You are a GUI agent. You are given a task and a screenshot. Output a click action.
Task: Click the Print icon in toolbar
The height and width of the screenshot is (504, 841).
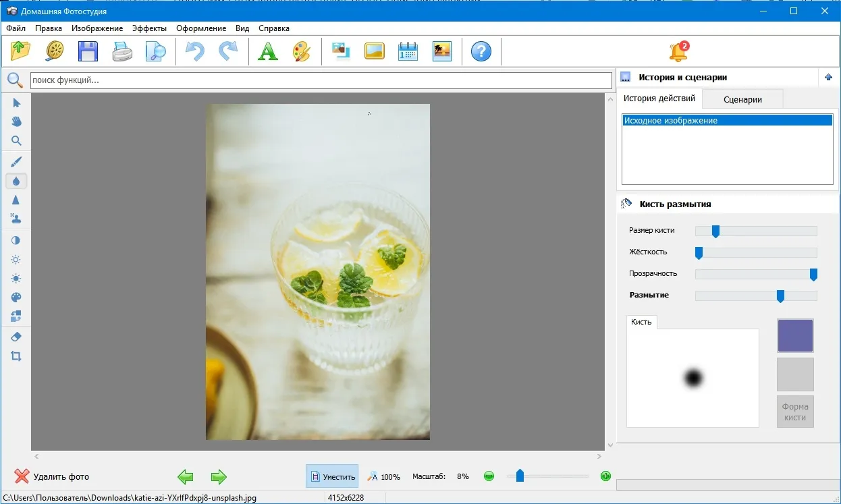point(122,51)
